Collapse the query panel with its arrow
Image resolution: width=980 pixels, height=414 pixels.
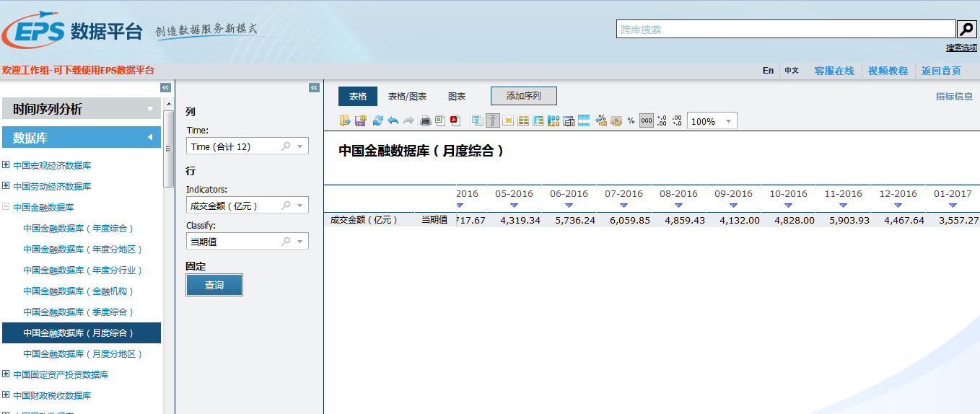point(314,87)
